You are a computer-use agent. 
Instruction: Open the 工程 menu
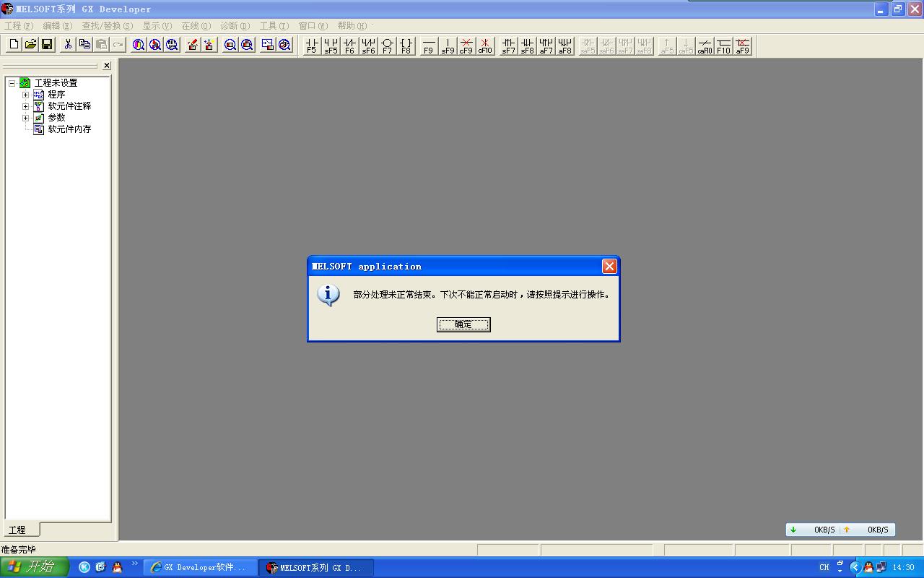point(19,26)
